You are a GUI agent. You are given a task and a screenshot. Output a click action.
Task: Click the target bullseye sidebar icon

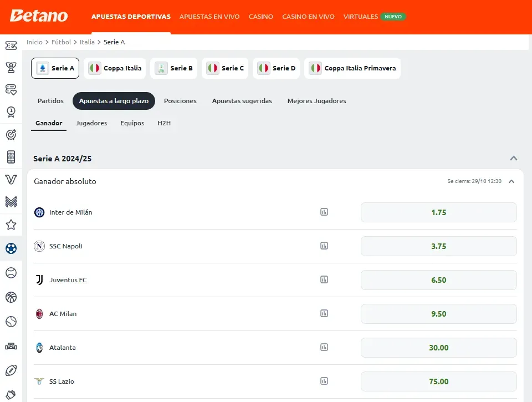pos(11,135)
